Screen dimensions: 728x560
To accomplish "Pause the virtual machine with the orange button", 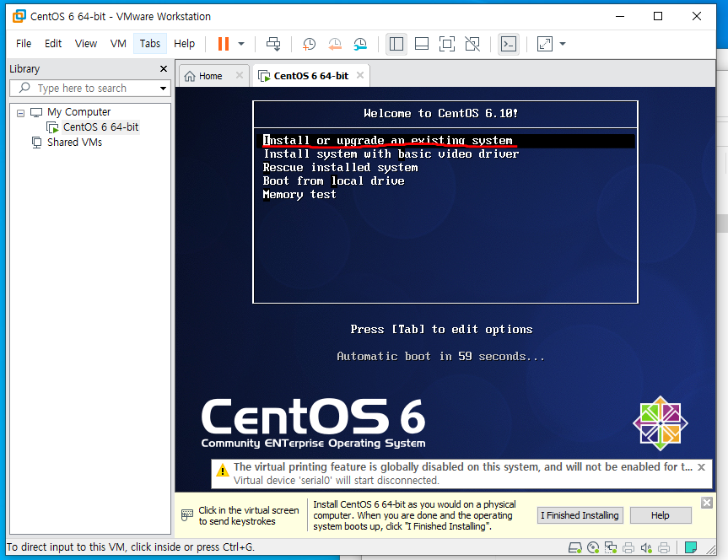I will tap(224, 44).
